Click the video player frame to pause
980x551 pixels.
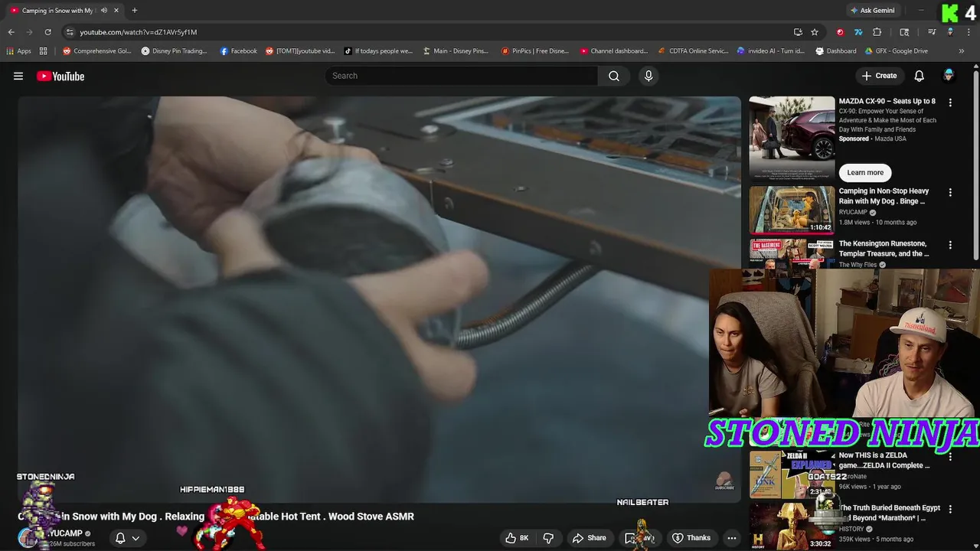coord(379,299)
